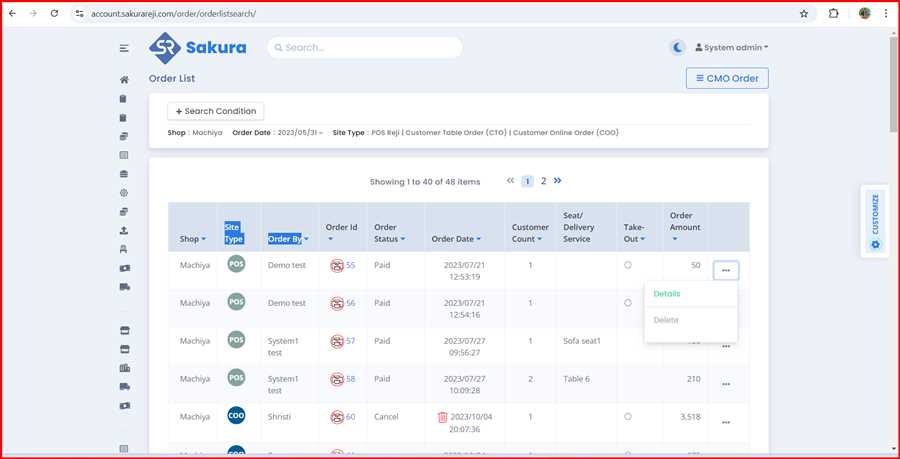Bookmark this page with star icon
Image resolution: width=900 pixels, height=459 pixels.
[x=804, y=14]
